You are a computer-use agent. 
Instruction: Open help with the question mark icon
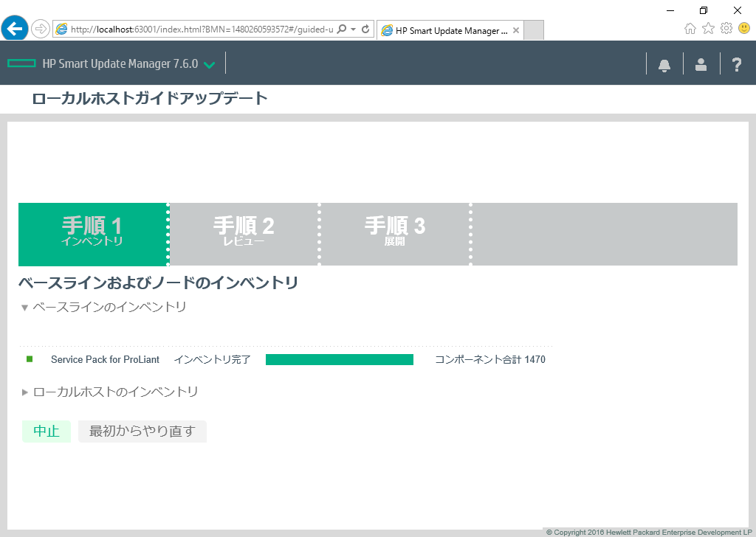click(737, 64)
